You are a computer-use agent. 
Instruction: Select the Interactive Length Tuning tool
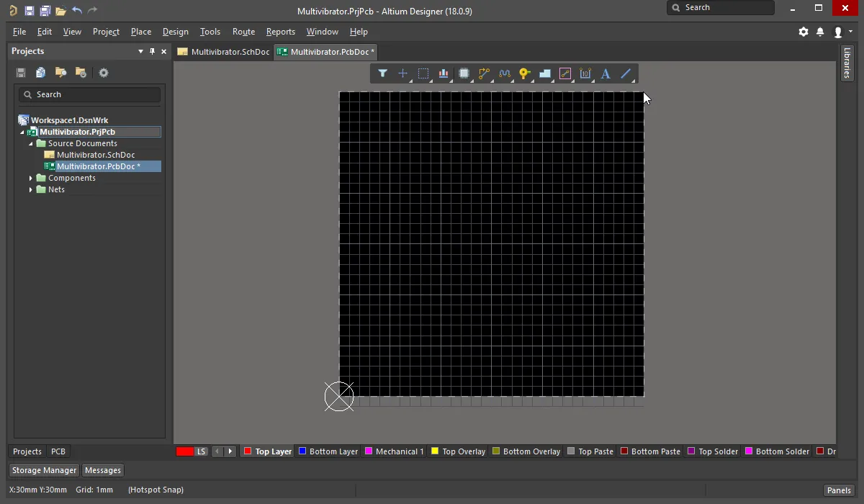point(504,73)
